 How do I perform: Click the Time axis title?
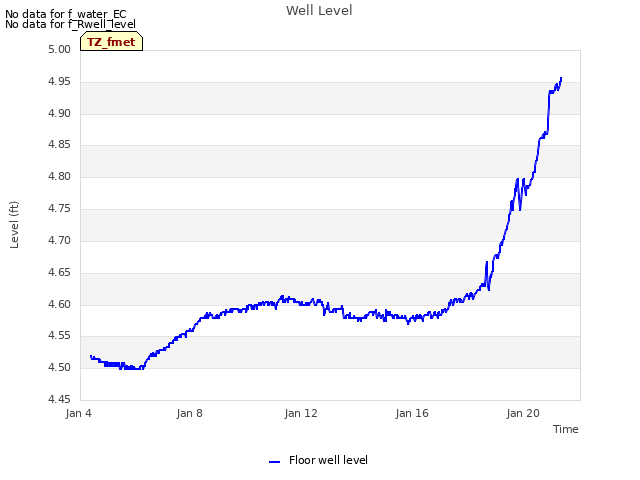pos(565,429)
